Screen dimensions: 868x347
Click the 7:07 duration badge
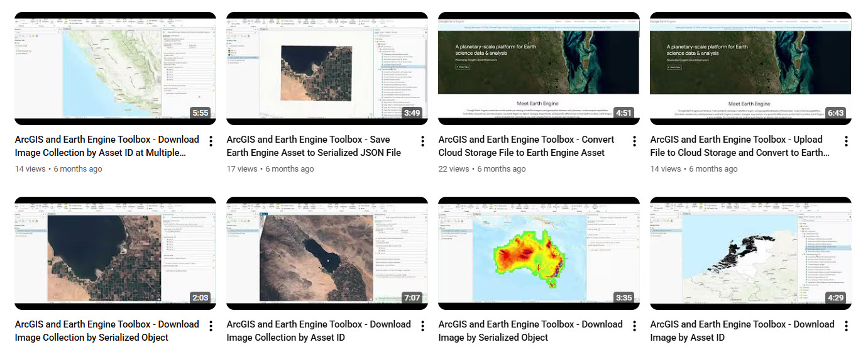tap(412, 298)
